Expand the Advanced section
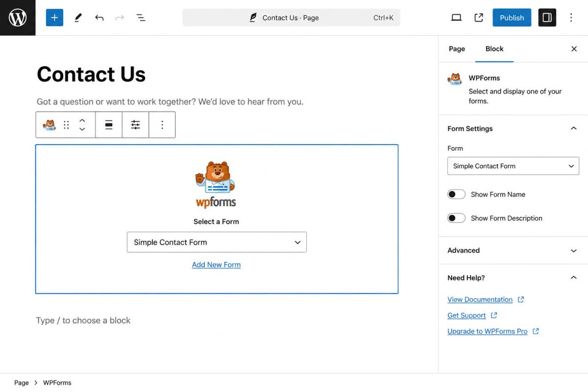Viewport: 588px width, 392px height. click(513, 250)
